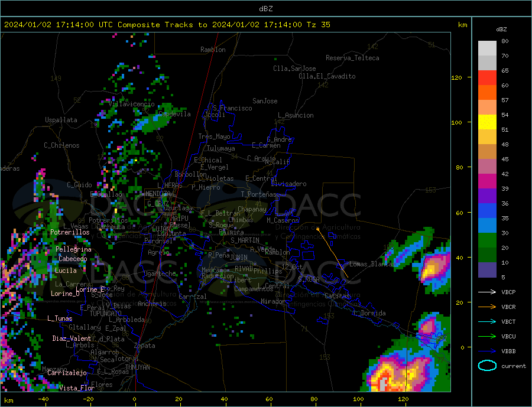Click the La_Dormida label
This screenshot has height=407, width=532.
[369, 313]
